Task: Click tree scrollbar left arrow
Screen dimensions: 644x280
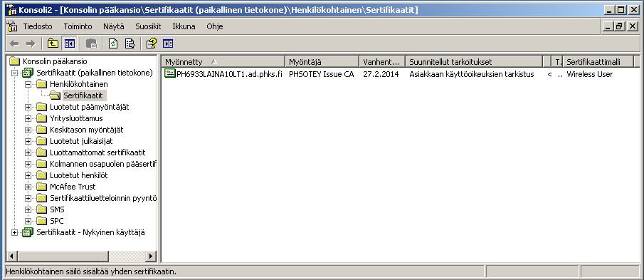Action: pos(12,256)
